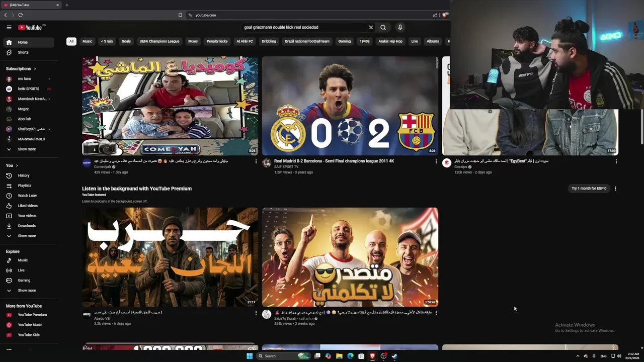Play the Saba7o Korah video thumbnail
The height and width of the screenshot is (362, 644).
coord(350,257)
